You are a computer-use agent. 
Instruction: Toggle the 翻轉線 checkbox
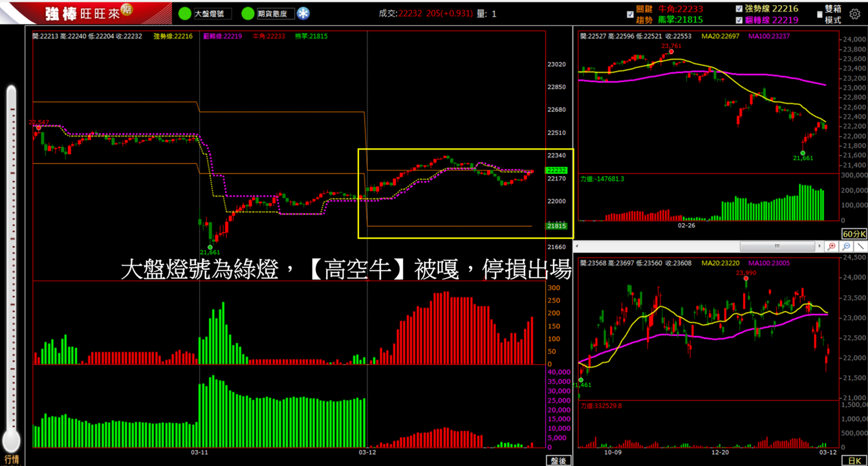click(x=739, y=20)
